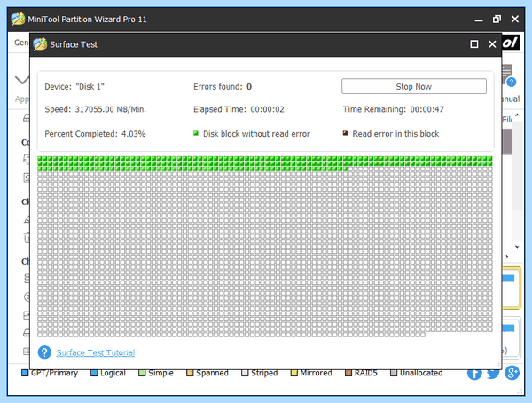Click the Simple legend color box
Viewport: 532px width, 403px height.
coord(142,373)
